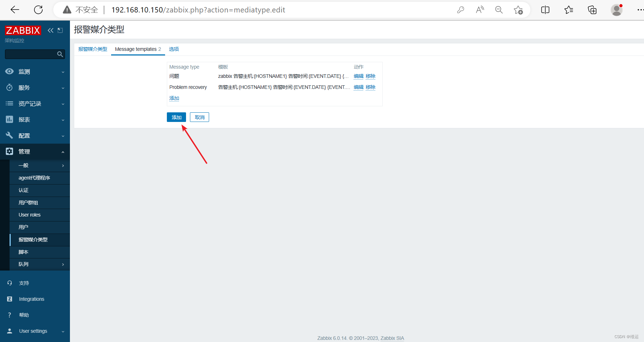Go back using the browser back arrow
Viewport: 644px width, 342px height.
(x=15, y=10)
